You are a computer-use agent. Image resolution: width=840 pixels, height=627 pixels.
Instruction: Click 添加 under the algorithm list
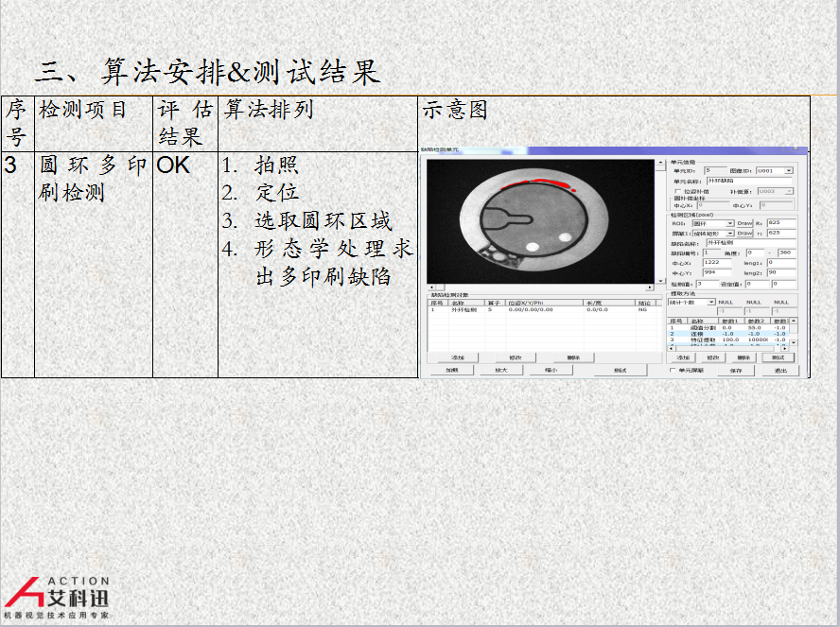point(683,357)
